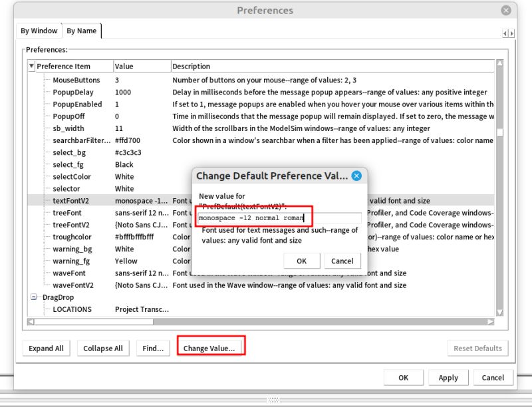Switch to the By Window tab
This screenshot has width=532, height=409.
point(39,31)
